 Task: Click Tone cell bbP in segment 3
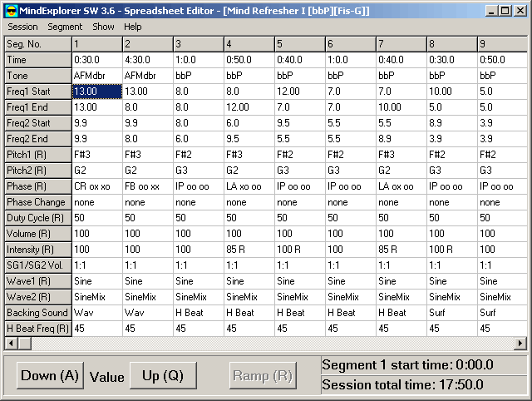(x=199, y=76)
